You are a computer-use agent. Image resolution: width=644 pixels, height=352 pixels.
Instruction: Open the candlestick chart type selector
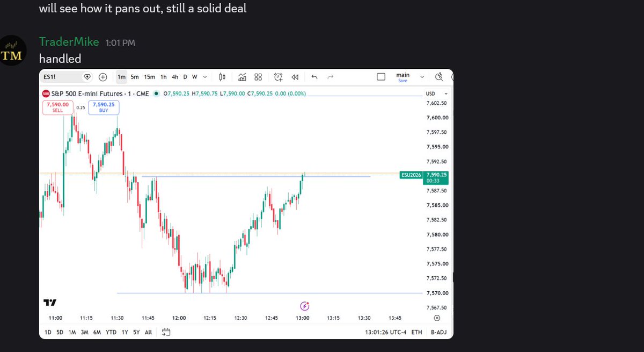223,77
